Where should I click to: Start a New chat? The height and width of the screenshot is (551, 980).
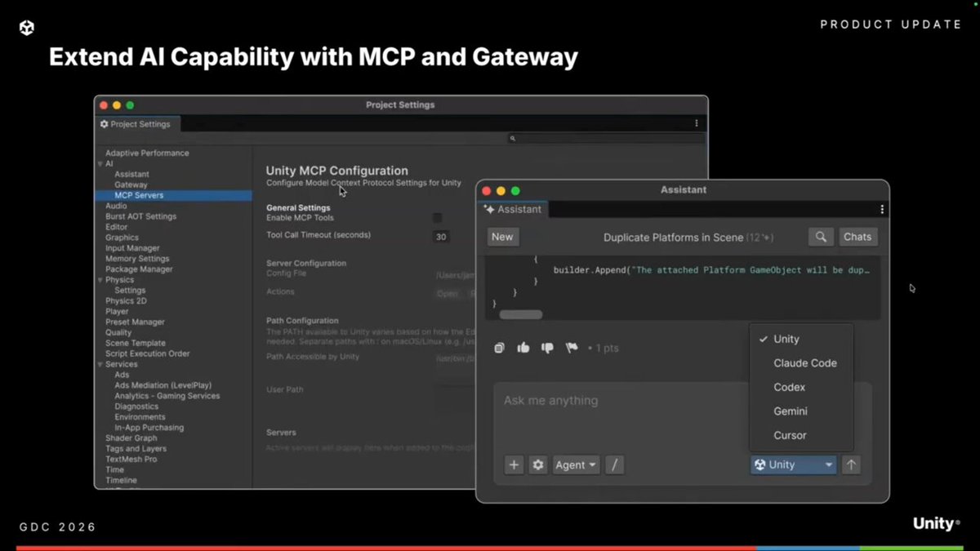(x=502, y=237)
